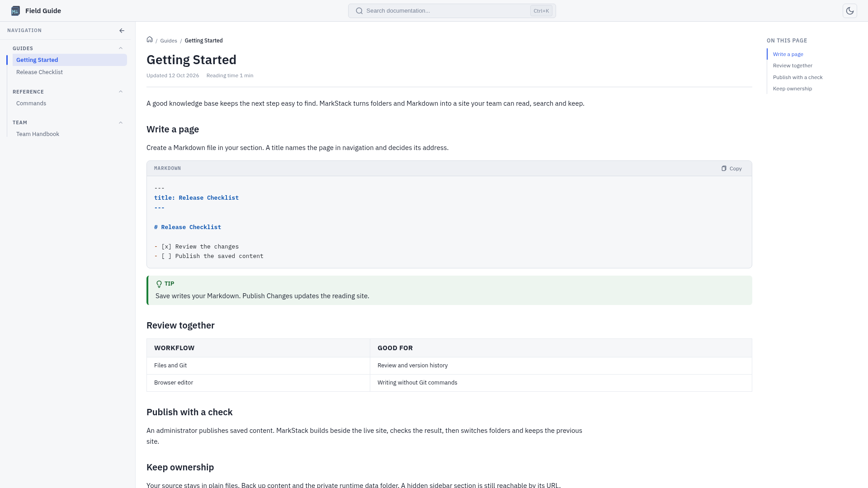Open the Release Checklist page
This screenshot has width=868, height=488.
point(70,72)
